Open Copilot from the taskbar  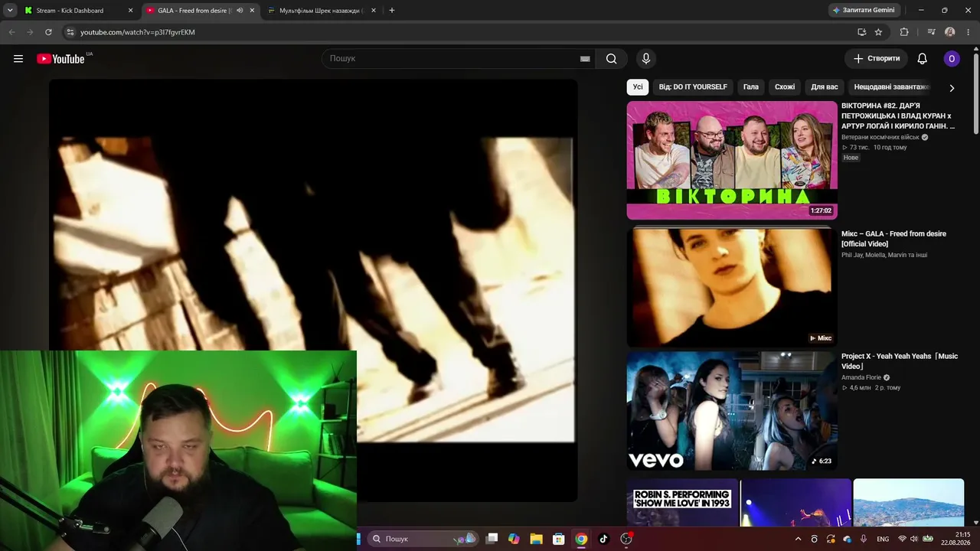pos(514,539)
